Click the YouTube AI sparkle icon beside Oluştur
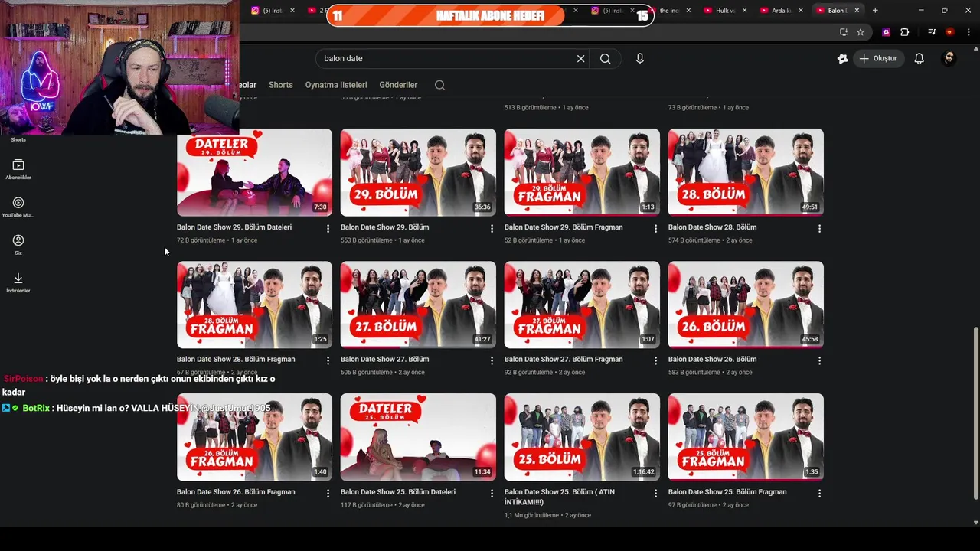This screenshot has height=551, width=980. click(842, 58)
